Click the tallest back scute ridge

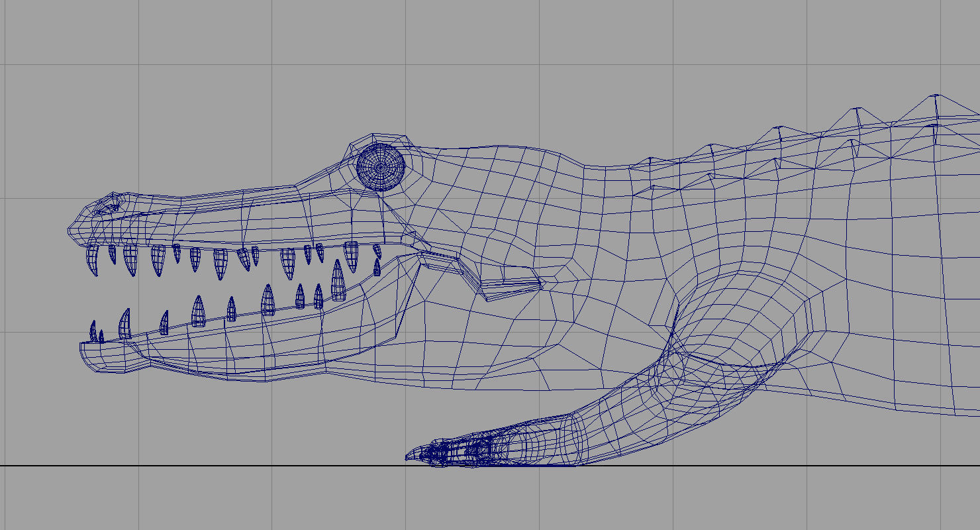tap(936, 108)
